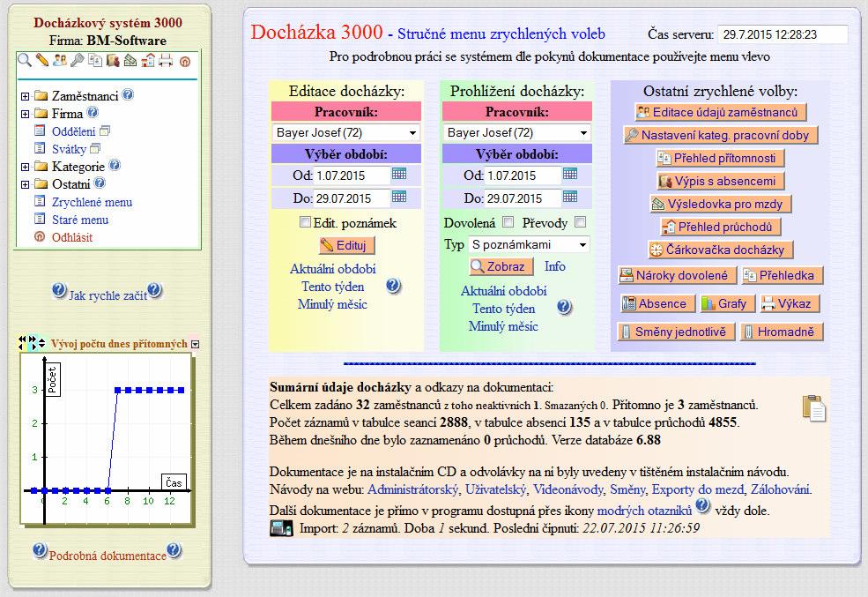Open calendar picker for Do in Editace docházky

pyautogui.click(x=399, y=197)
